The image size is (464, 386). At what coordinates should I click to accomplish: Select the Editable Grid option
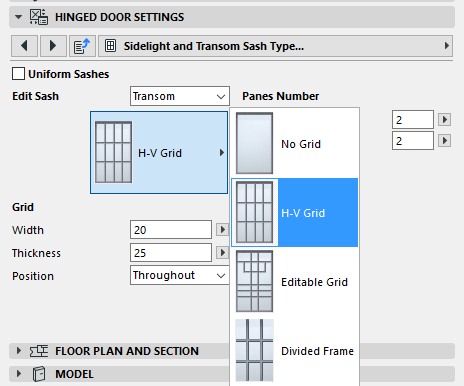pyautogui.click(x=295, y=282)
